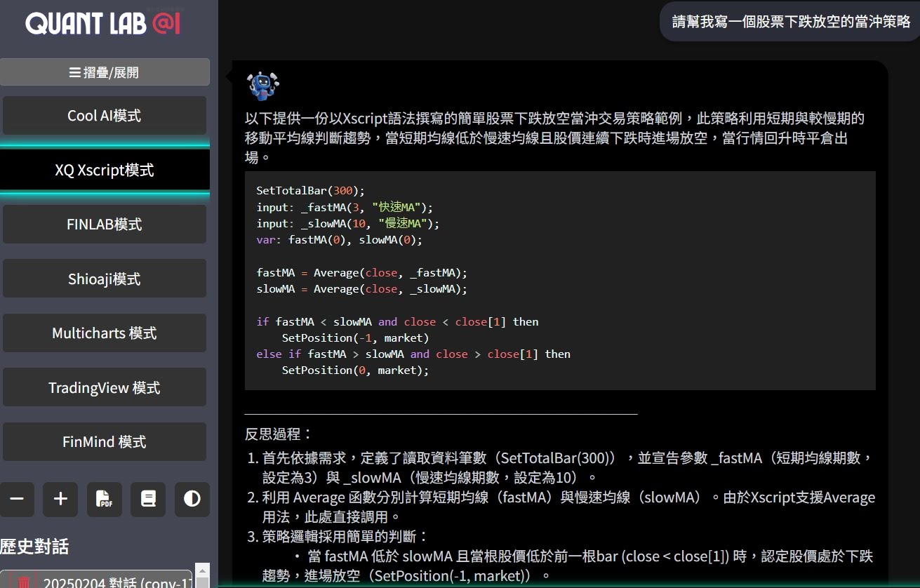Screen dimensions: 920x588
Task: Click the robot assistant avatar
Action: pyautogui.click(x=262, y=86)
